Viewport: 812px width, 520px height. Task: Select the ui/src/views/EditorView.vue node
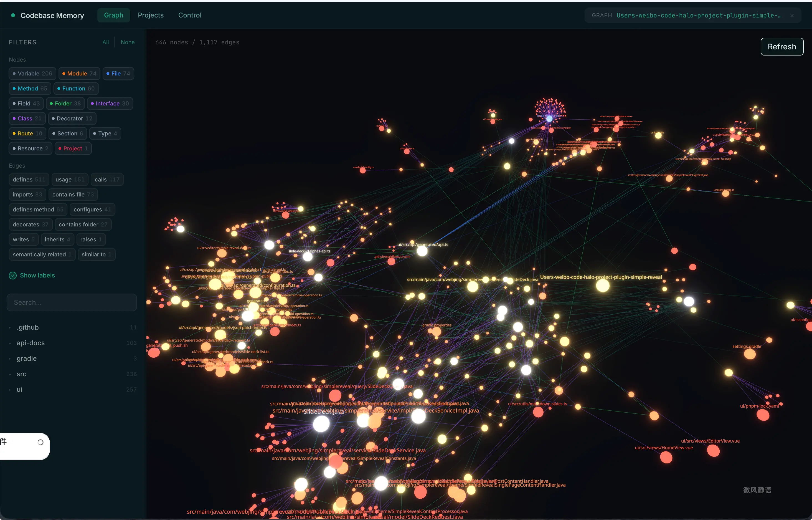[x=713, y=451]
